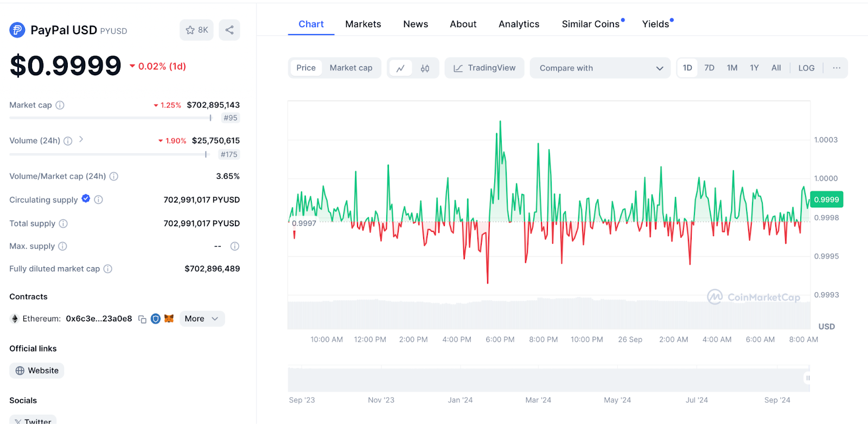Viewport: 868px width, 424px height.
Task: Expand More contracts dropdown
Action: 202,319
